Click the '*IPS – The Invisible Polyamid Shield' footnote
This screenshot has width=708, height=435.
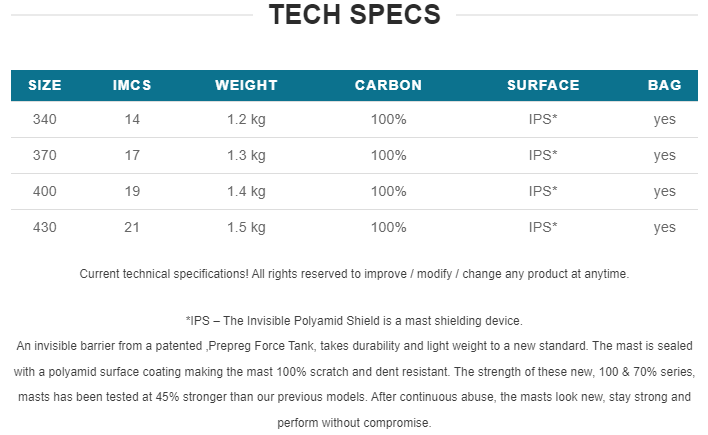pos(354,321)
